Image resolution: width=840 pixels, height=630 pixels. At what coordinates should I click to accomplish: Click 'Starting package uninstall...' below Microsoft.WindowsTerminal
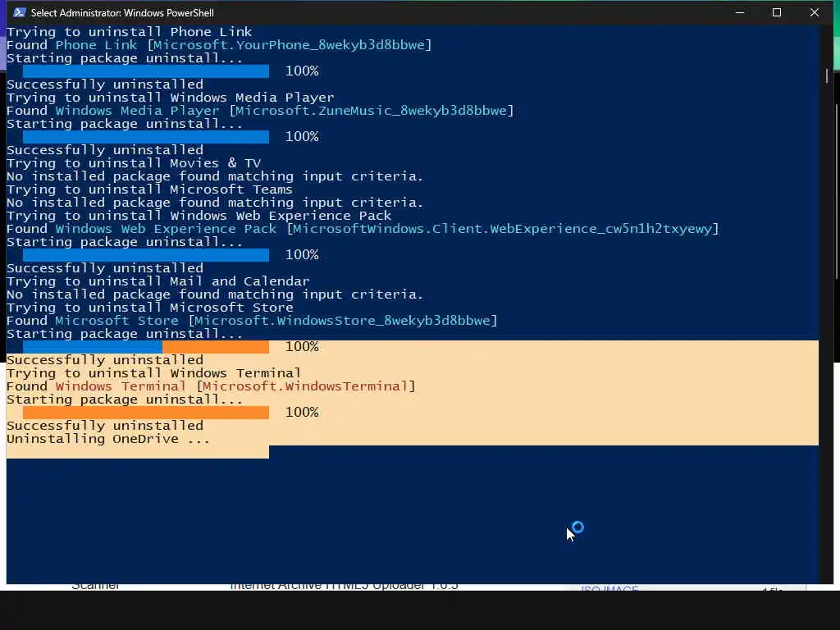click(x=125, y=399)
